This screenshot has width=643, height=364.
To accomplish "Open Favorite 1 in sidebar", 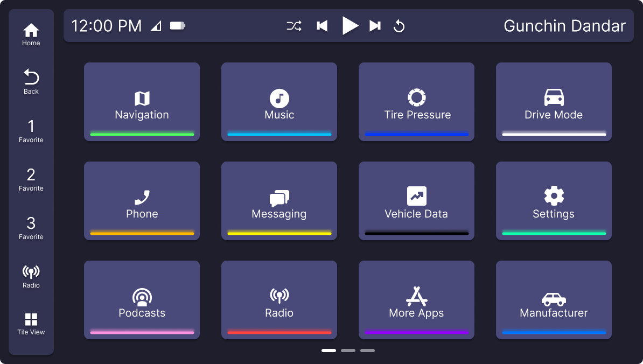I will tap(31, 131).
